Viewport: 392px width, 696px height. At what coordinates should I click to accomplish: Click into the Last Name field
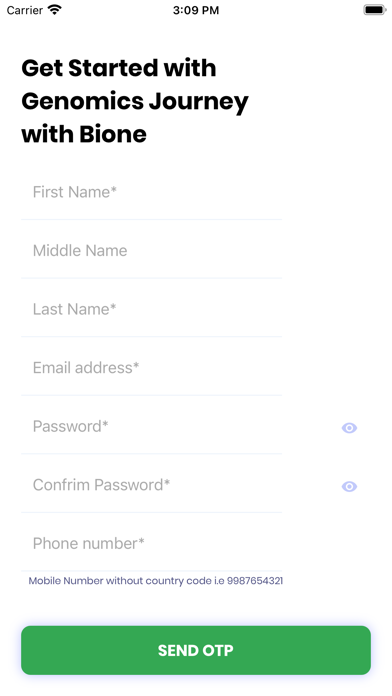click(151, 309)
